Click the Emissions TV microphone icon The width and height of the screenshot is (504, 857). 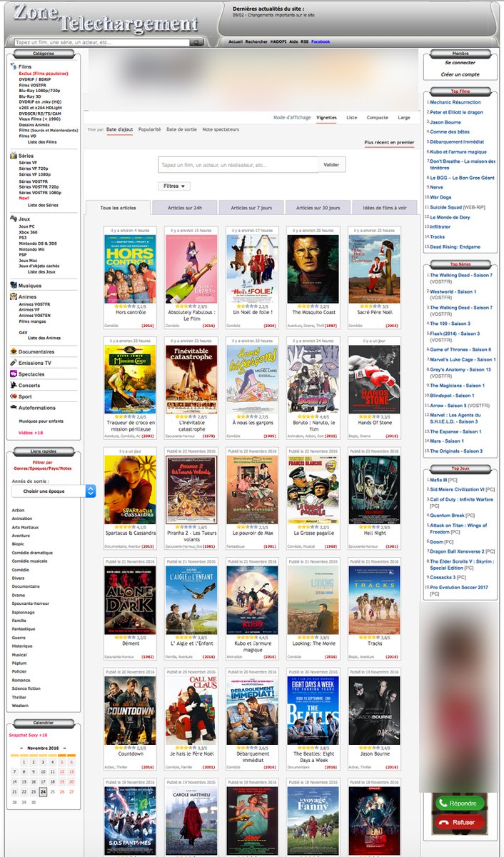point(13,363)
